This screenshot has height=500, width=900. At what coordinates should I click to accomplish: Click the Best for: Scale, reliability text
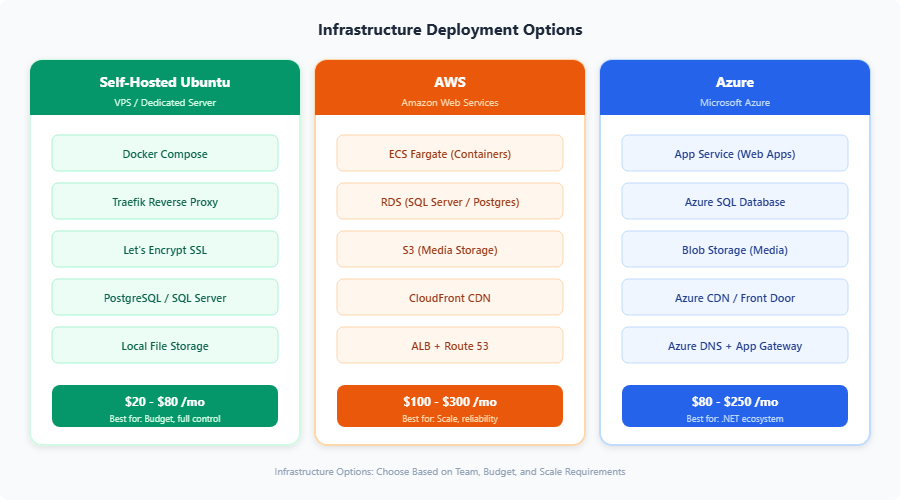[450, 419]
